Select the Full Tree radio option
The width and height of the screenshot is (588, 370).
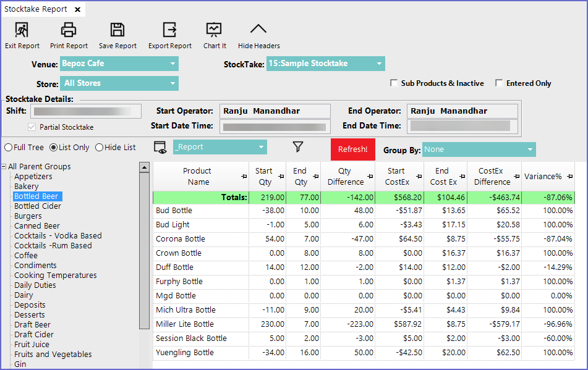tap(8, 148)
